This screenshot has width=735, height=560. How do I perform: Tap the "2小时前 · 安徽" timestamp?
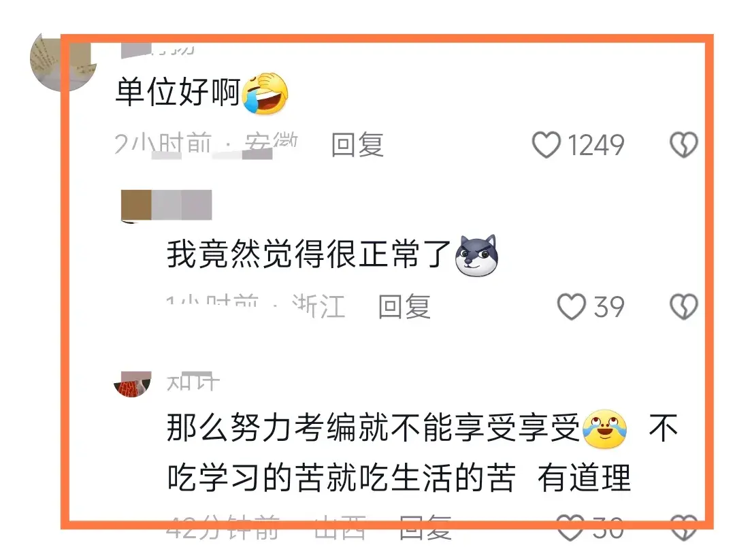tap(206, 144)
